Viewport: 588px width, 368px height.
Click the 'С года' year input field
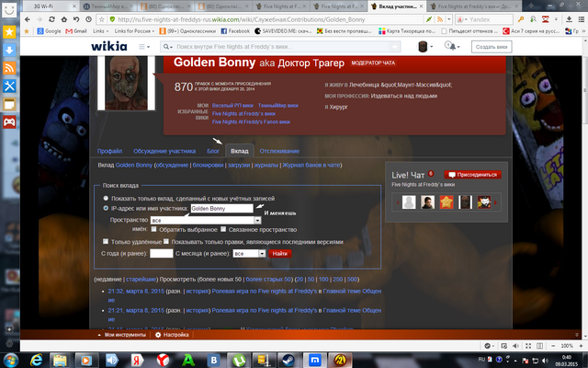[162, 254]
